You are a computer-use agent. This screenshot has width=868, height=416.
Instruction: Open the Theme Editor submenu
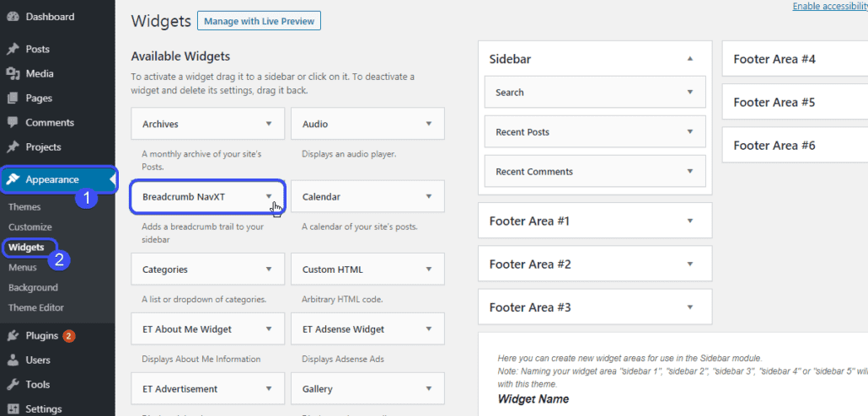point(36,307)
